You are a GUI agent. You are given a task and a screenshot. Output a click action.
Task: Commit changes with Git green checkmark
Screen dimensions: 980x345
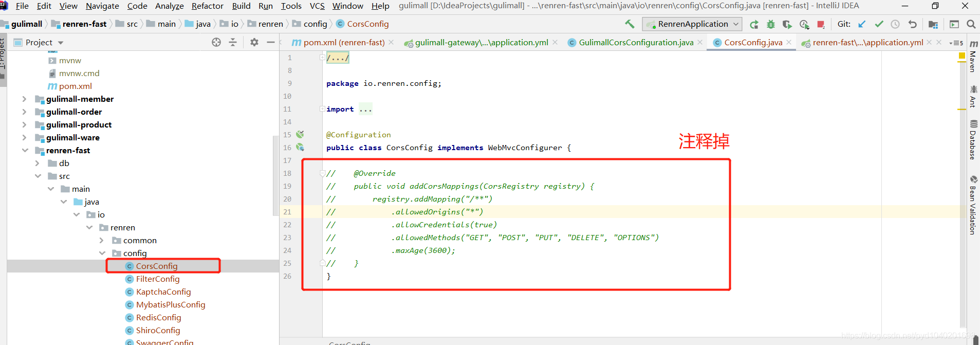879,24
